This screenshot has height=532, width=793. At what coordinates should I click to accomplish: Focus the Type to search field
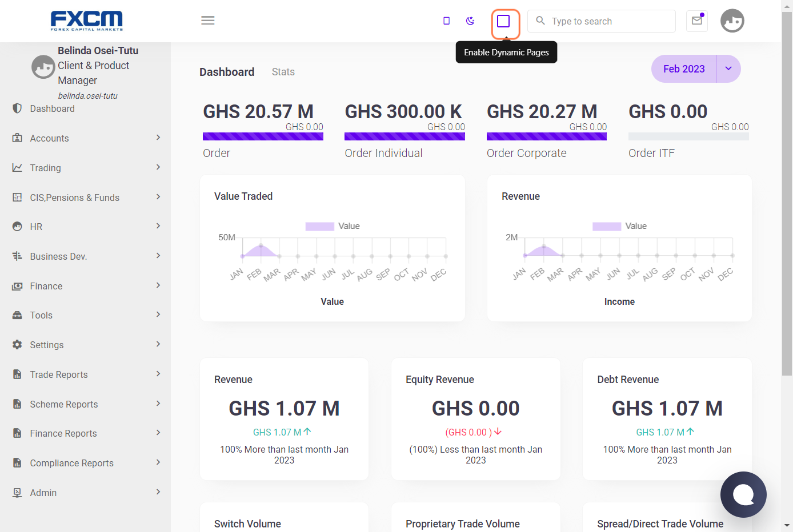tap(602, 21)
